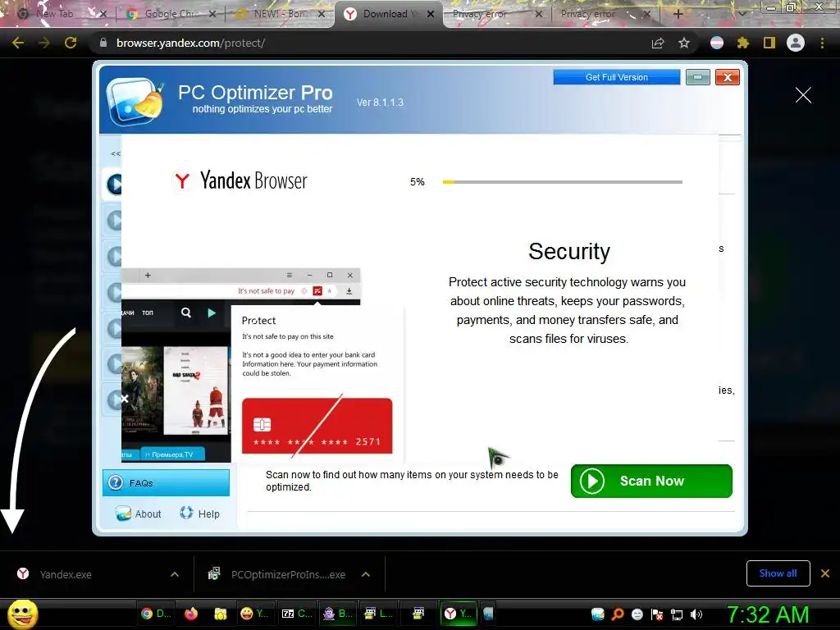
Task: Go forward in browser history
Action: click(x=44, y=43)
